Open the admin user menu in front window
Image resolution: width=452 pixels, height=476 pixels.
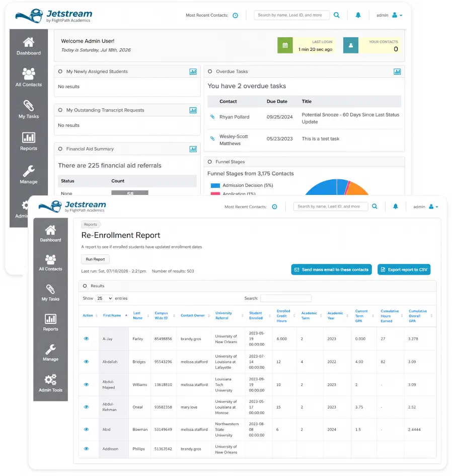point(426,207)
